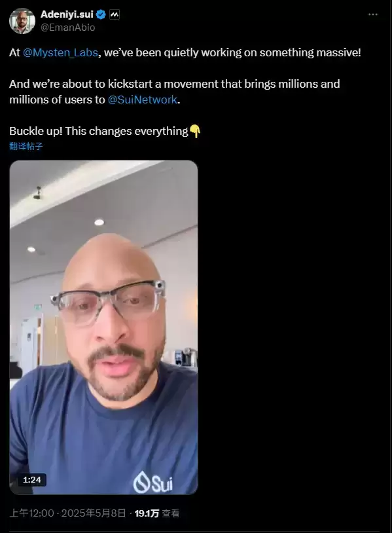This screenshot has width=392, height=533.
Task: Open the Adeniyi.sui profile avatar
Action: pos(22,21)
